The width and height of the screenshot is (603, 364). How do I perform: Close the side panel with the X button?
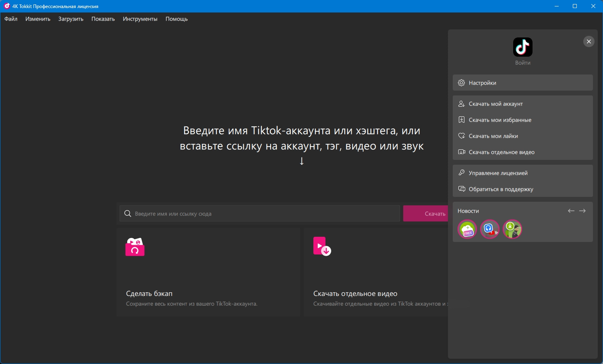click(x=588, y=41)
